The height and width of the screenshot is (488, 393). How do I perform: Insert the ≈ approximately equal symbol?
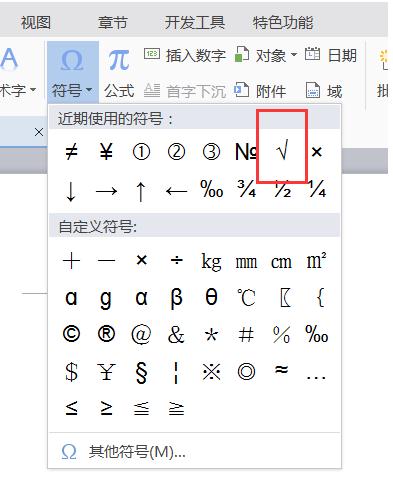(281, 369)
